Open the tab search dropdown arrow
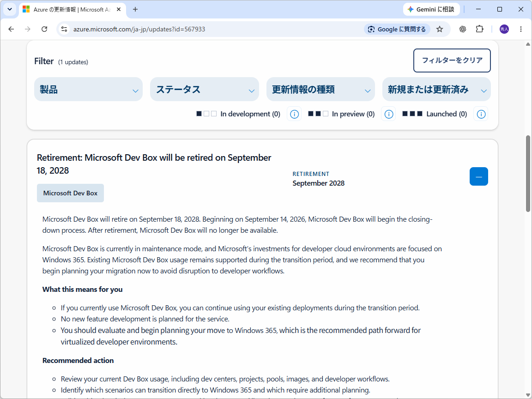The image size is (532, 399). tap(10, 10)
